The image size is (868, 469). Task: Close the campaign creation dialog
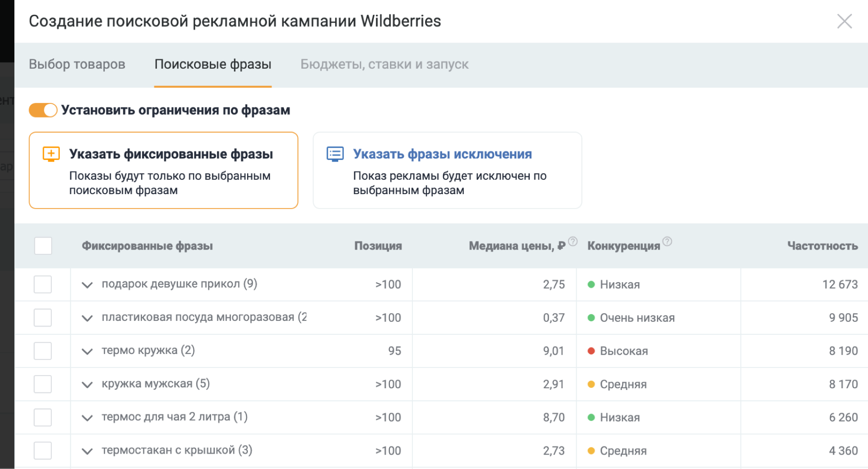(x=844, y=21)
